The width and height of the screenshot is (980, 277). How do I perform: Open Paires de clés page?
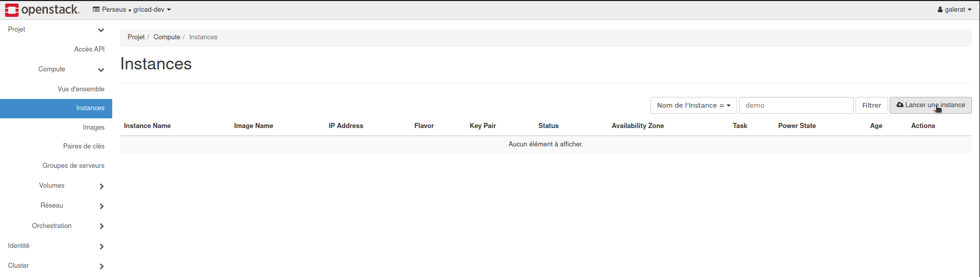pyautogui.click(x=84, y=146)
